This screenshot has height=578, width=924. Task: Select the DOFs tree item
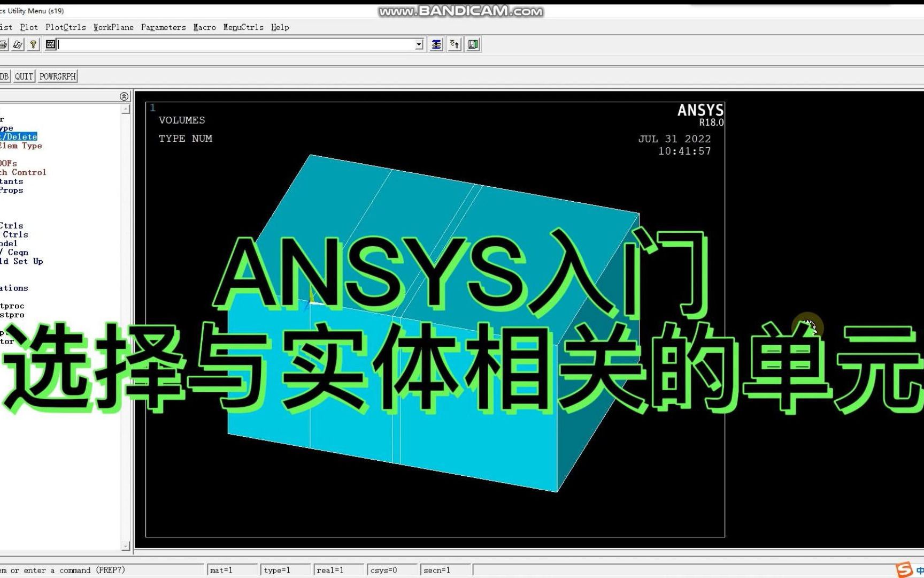click(9, 163)
